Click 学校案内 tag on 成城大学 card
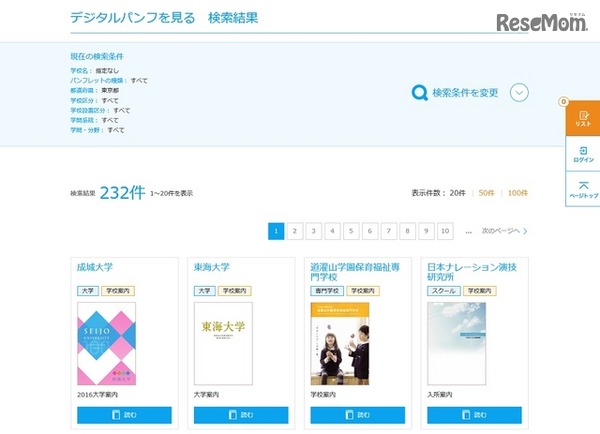 click(118, 291)
